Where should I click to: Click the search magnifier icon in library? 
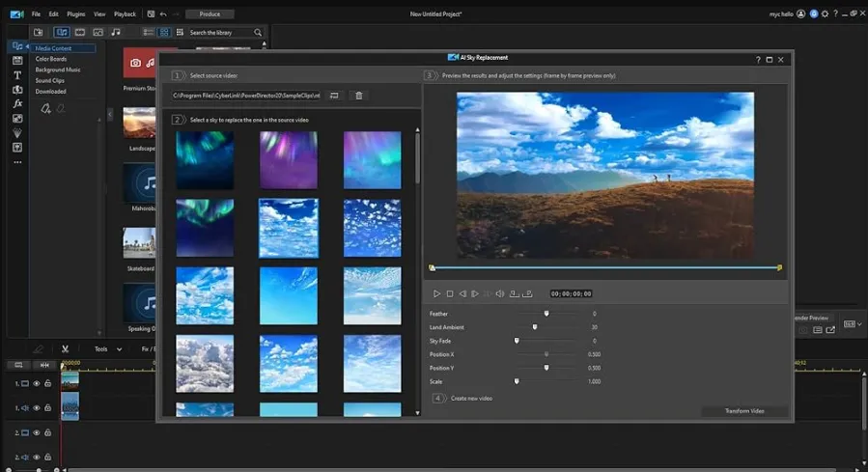click(x=258, y=33)
